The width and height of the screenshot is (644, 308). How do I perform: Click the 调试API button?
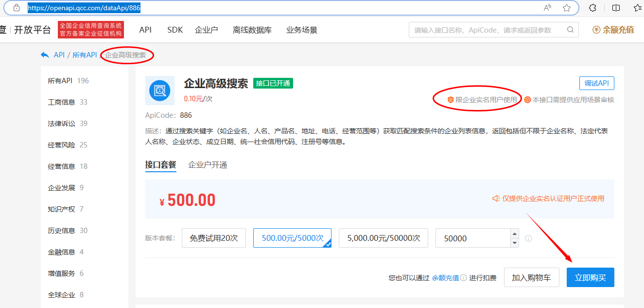click(x=597, y=83)
